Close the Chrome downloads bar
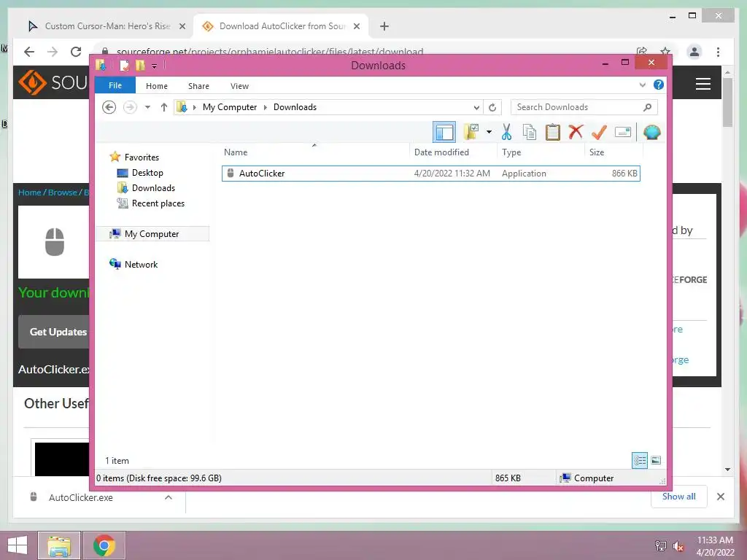This screenshot has width=747, height=560. [720, 497]
